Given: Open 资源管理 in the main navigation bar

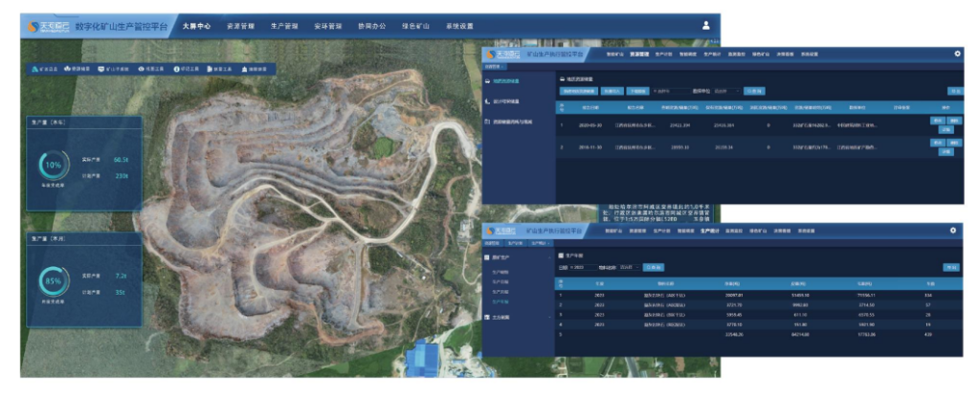Looking at the screenshot, I should (240, 26).
